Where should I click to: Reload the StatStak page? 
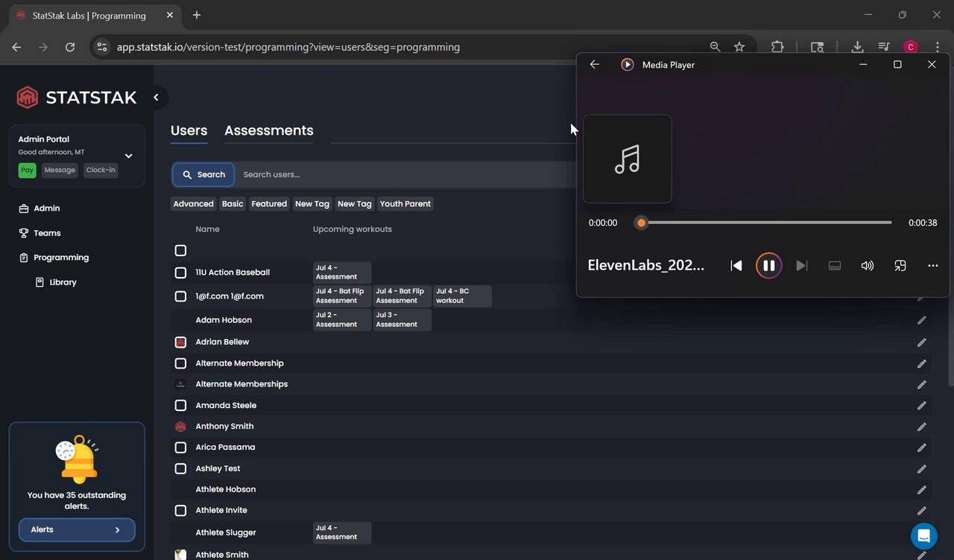pyautogui.click(x=70, y=47)
